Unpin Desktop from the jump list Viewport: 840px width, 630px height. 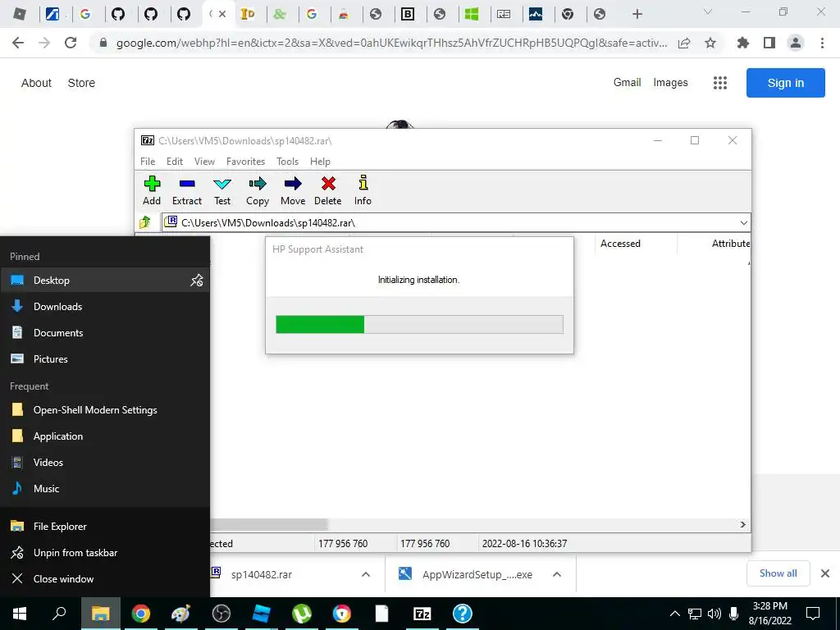197,281
